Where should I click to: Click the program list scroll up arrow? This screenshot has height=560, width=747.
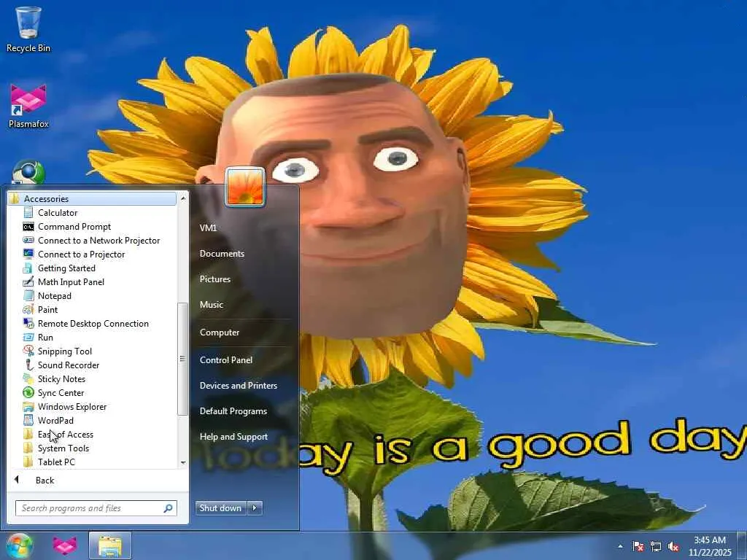pos(183,198)
